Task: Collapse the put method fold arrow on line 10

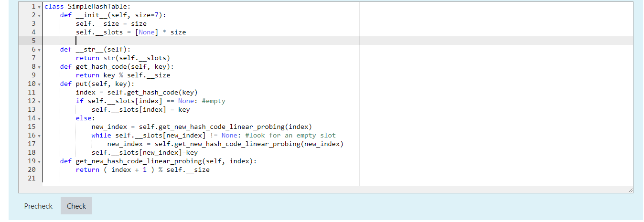Action: 39,84
